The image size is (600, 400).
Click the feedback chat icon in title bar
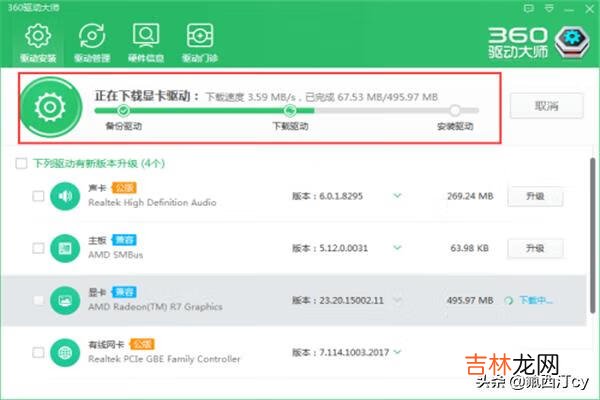(529, 8)
